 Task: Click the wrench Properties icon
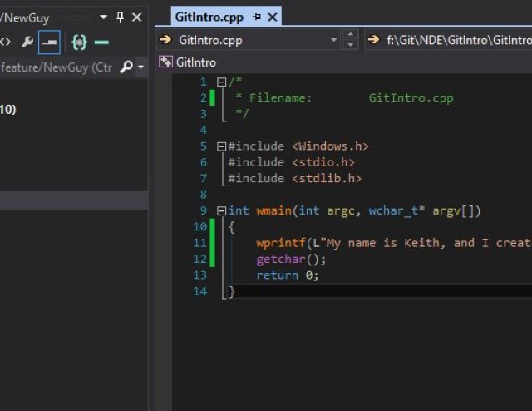point(27,41)
